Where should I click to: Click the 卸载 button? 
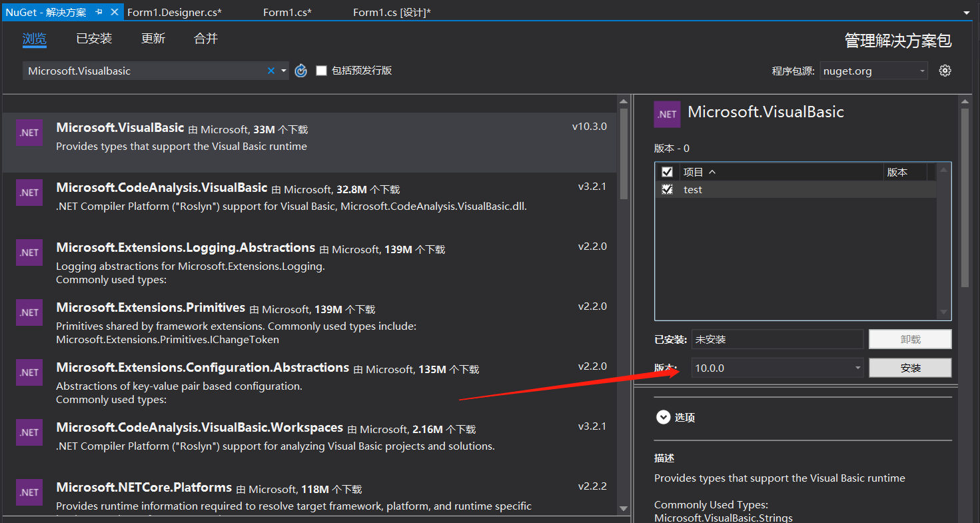click(x=910, y=339)
